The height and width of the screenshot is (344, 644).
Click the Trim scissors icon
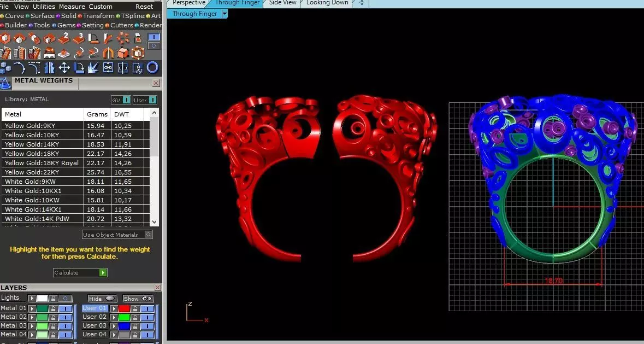[138, 68]
